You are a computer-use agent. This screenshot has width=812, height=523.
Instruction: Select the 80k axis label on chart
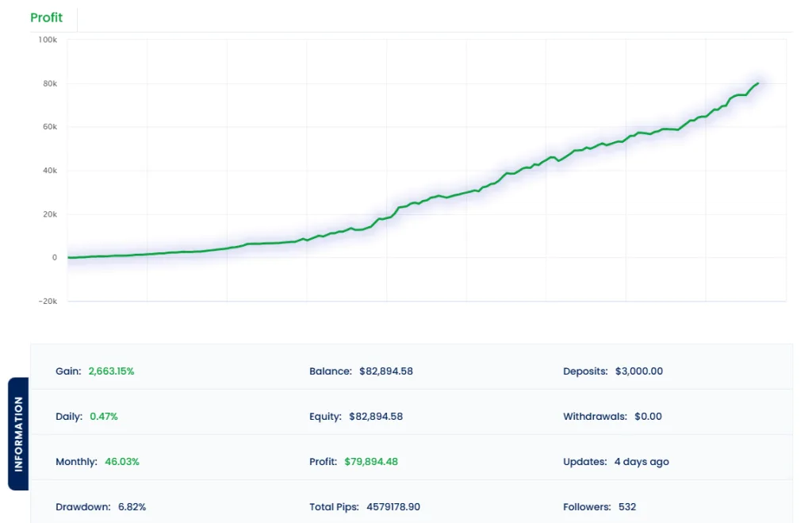(x=50, y=83)
